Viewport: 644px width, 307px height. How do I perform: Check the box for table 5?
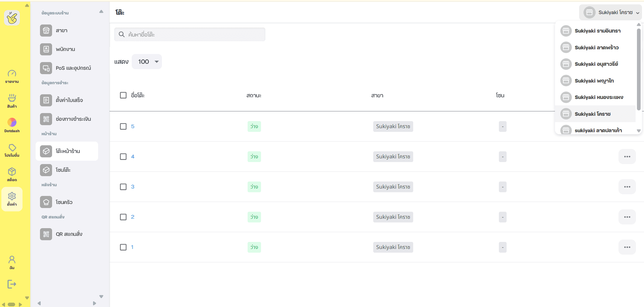pos(123,126)
